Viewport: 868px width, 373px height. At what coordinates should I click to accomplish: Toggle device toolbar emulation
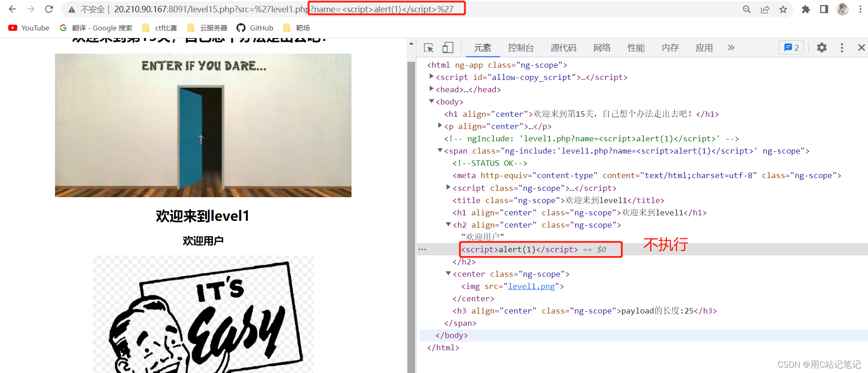pos(448,48)
